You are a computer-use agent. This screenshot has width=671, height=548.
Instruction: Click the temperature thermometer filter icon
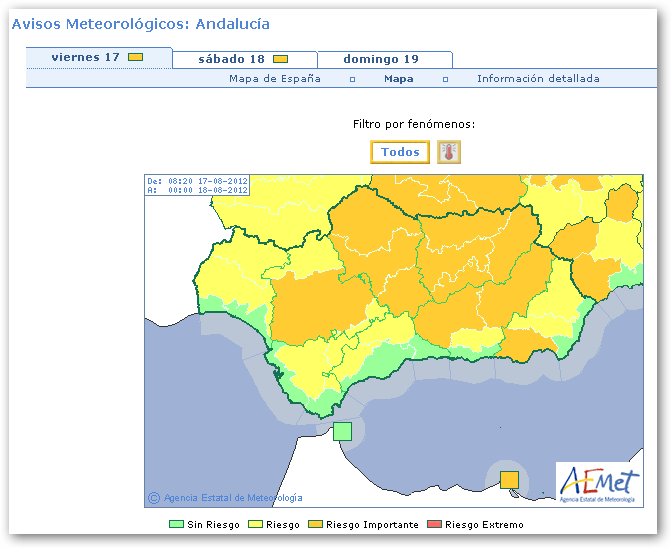450,152
